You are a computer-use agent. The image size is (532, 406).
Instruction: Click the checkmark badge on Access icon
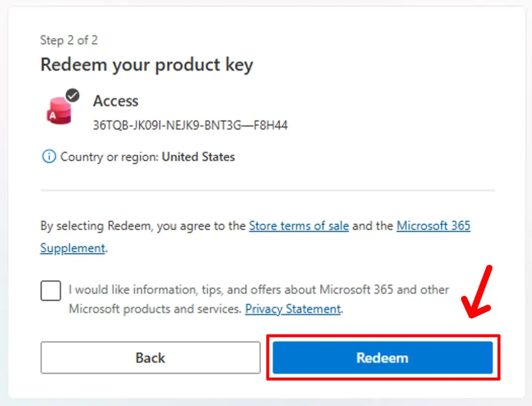coord(72,95)
